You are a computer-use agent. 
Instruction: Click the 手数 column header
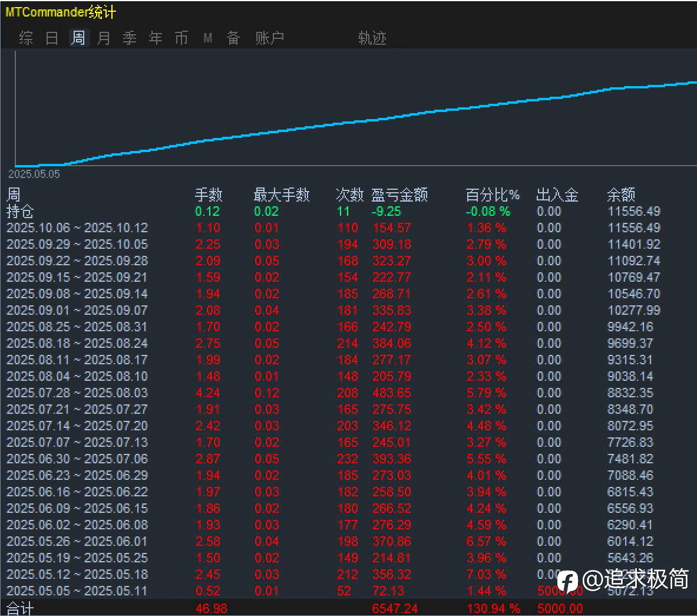pos(209,195)
